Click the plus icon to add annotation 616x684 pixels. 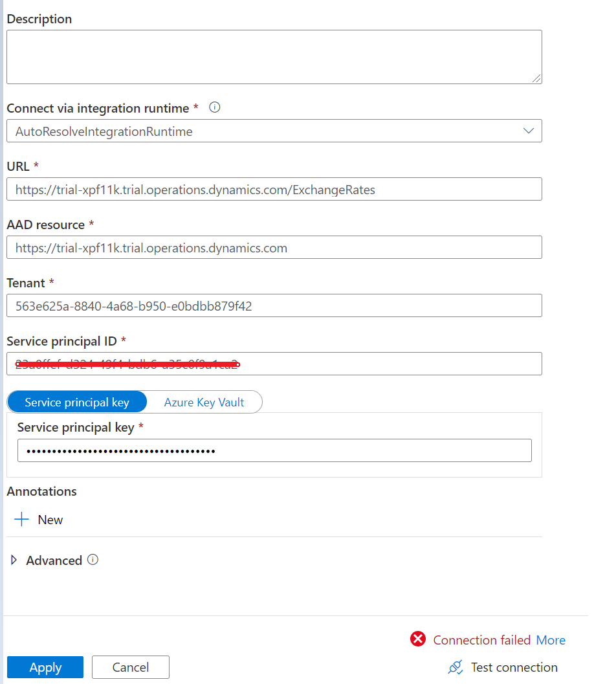(21, 519)
